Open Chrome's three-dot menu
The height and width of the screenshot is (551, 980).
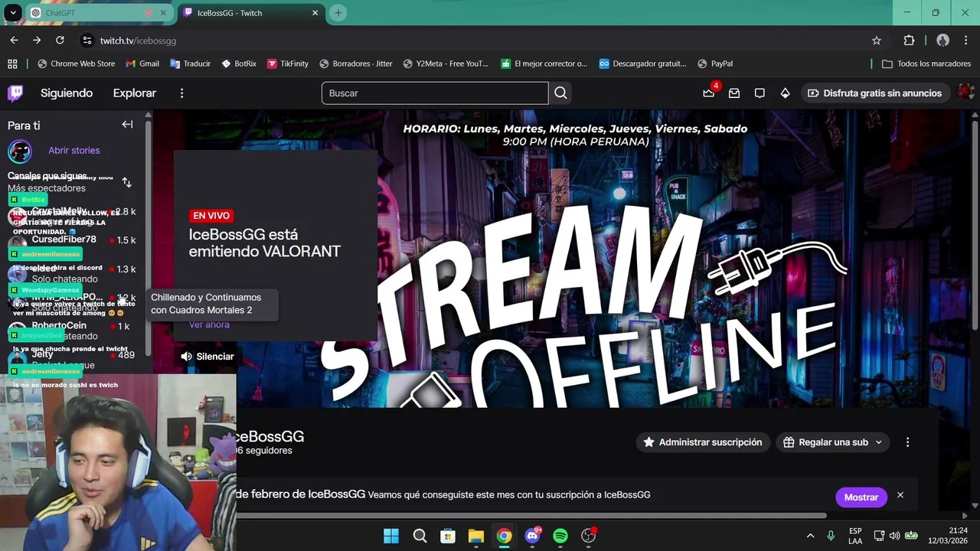965,41
